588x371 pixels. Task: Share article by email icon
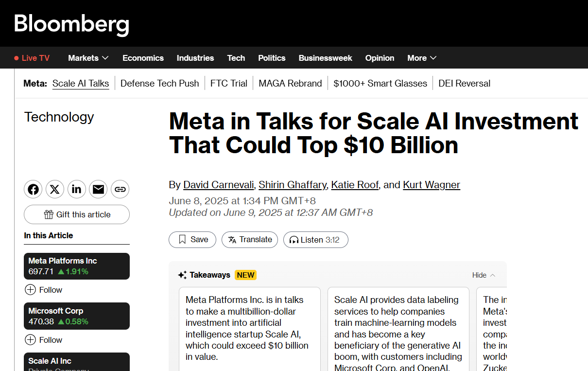coord(99,189)
